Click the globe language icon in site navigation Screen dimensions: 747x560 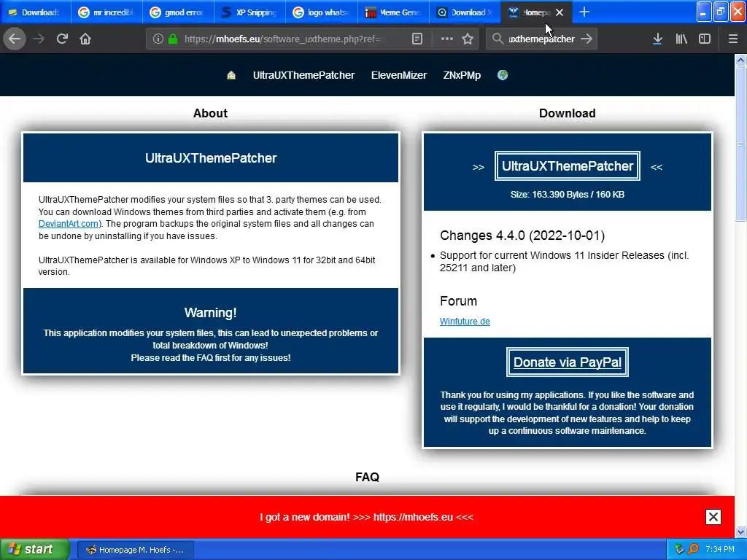coord(503,75)
